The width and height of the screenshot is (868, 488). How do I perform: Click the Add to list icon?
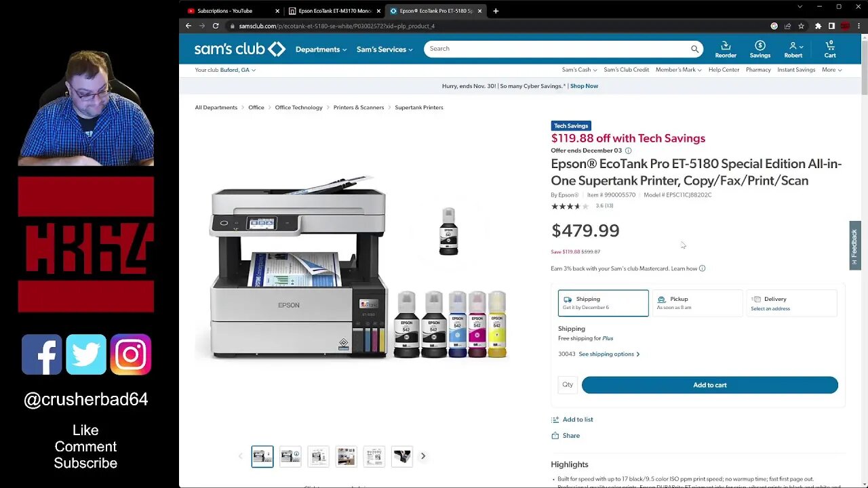tap(555, 420)
